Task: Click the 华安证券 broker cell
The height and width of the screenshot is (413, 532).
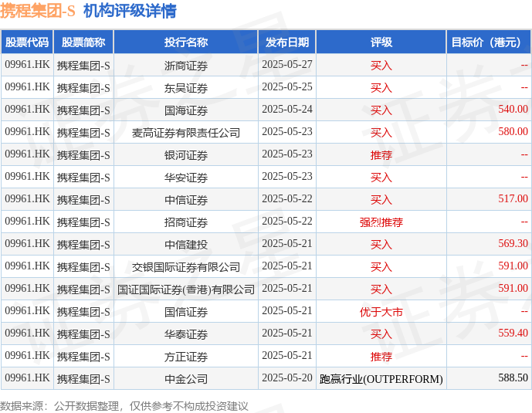Action: [186, 178]
